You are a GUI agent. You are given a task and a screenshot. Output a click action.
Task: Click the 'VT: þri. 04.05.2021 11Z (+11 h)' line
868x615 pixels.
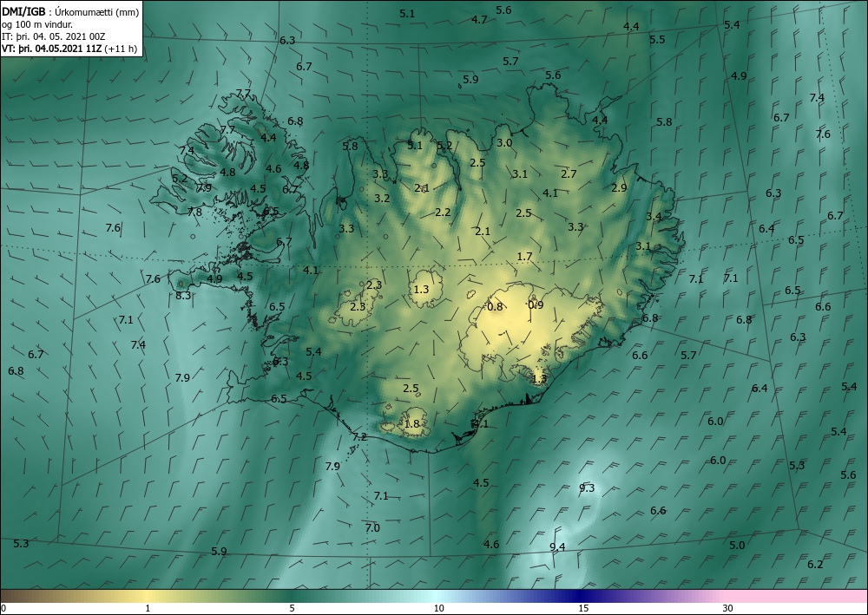pyautogui.click(x=69, y=49)
